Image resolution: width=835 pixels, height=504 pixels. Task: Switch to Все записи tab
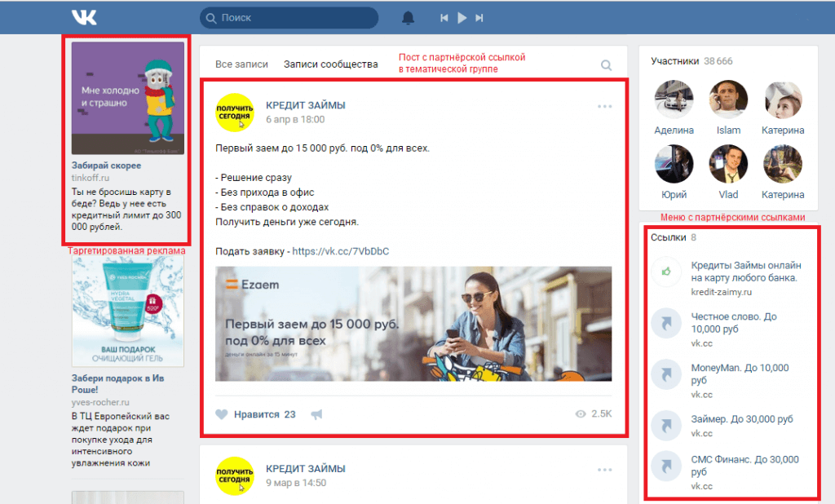click(x=241, y=64)
